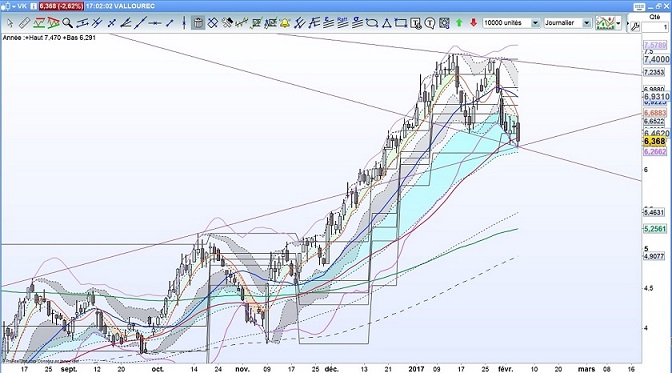Click the wrench settings icon near Qté
Viewport: 672px width, 373px height.
click(x=635, y=27)
